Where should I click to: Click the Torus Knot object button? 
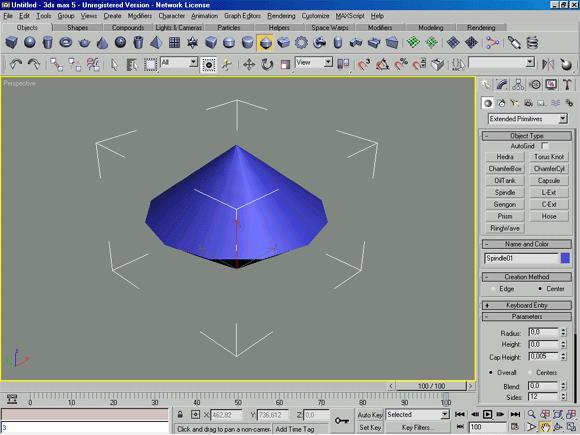point(549,157)
